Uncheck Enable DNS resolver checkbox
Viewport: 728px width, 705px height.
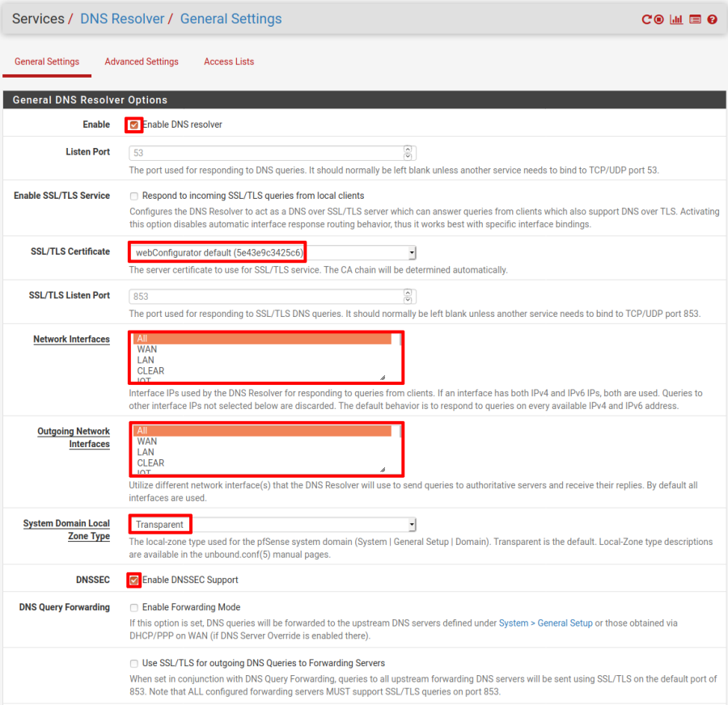[x=134, y=125]
